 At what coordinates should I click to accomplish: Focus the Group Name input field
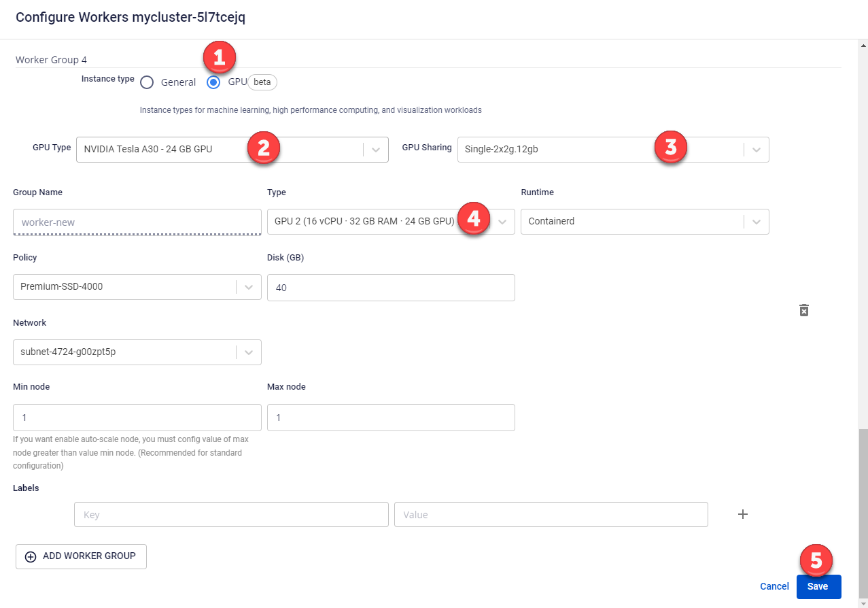(x=137, y=222)
